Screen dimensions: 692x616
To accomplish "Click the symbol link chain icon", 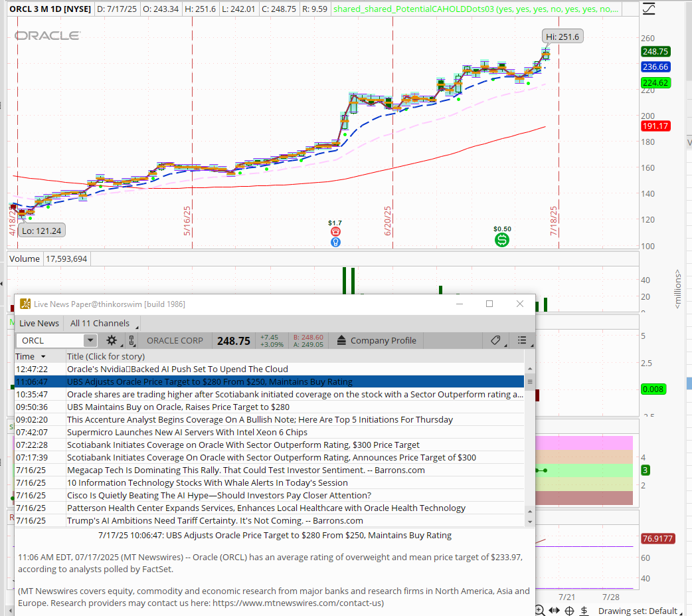I will [x=131, y=340].
